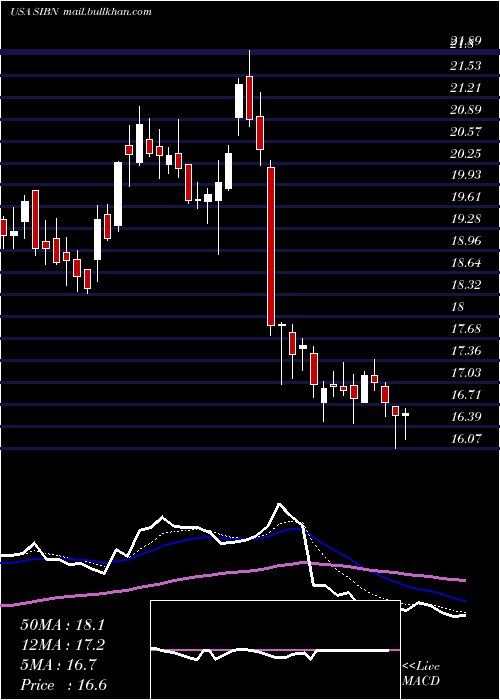
Task: Click the 18.96 price axis label
Action: click(466, 241)
